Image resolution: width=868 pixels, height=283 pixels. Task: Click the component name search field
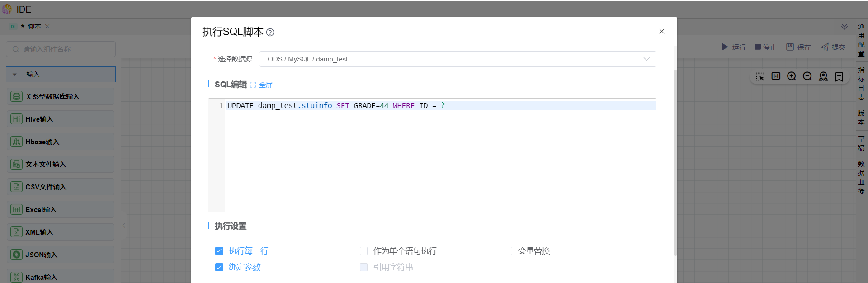[x=61, y=49]
